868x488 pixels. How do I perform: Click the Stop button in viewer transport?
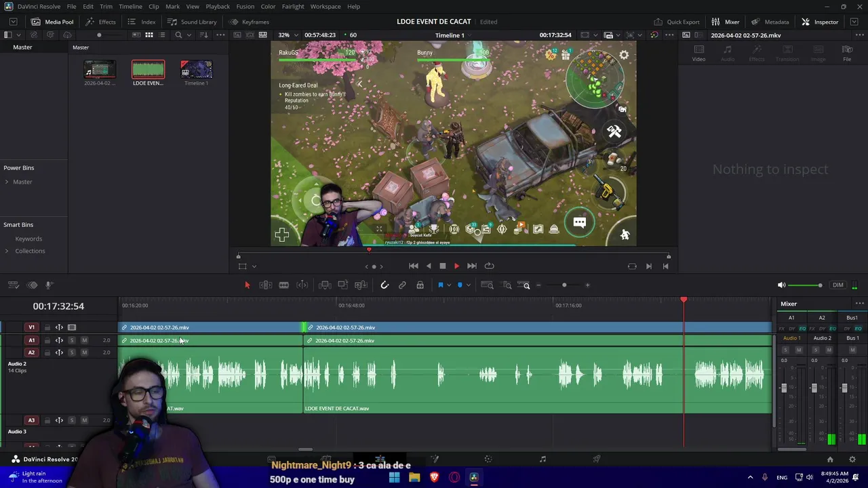coord(442,266)
